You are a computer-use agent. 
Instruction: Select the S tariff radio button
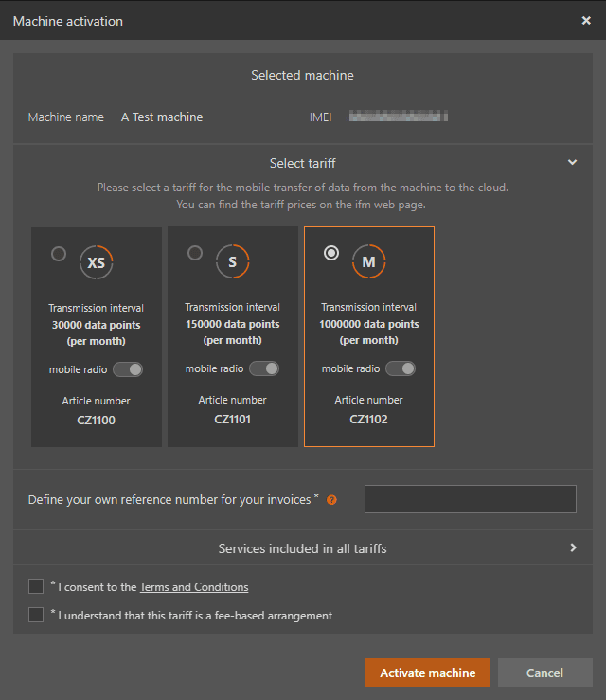tap(195, 253)
